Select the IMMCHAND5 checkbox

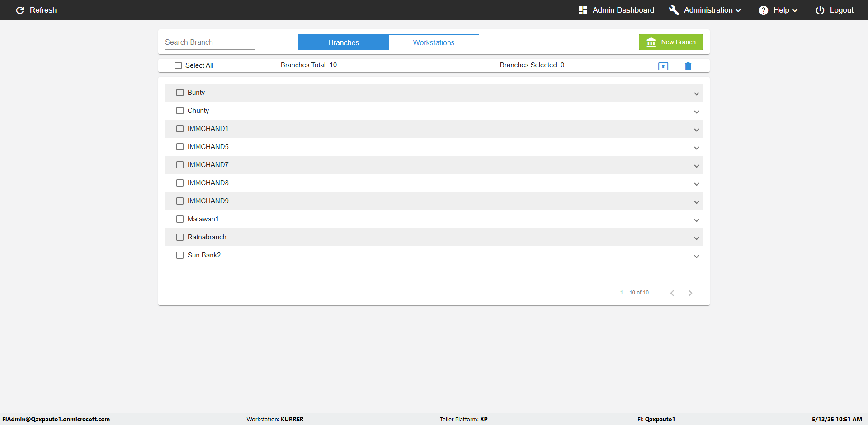click(x=180, y=147)
